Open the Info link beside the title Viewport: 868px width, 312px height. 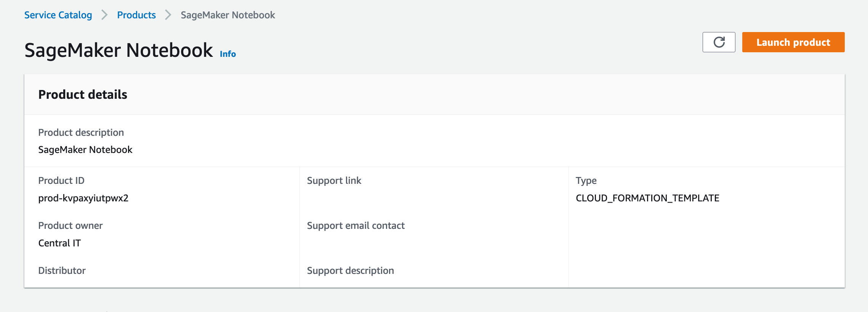pos(228,54)
